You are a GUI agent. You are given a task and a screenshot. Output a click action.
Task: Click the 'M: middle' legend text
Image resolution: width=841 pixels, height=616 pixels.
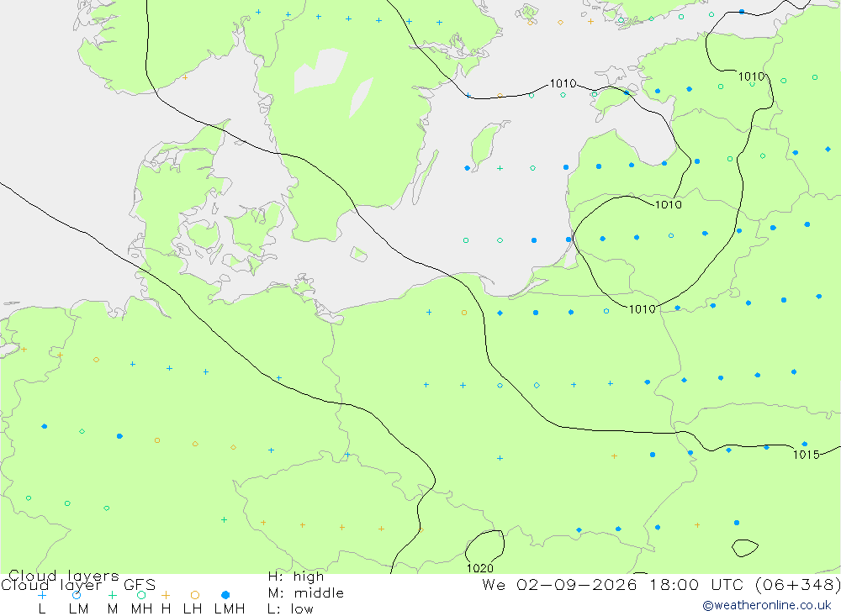click(305, 593)
